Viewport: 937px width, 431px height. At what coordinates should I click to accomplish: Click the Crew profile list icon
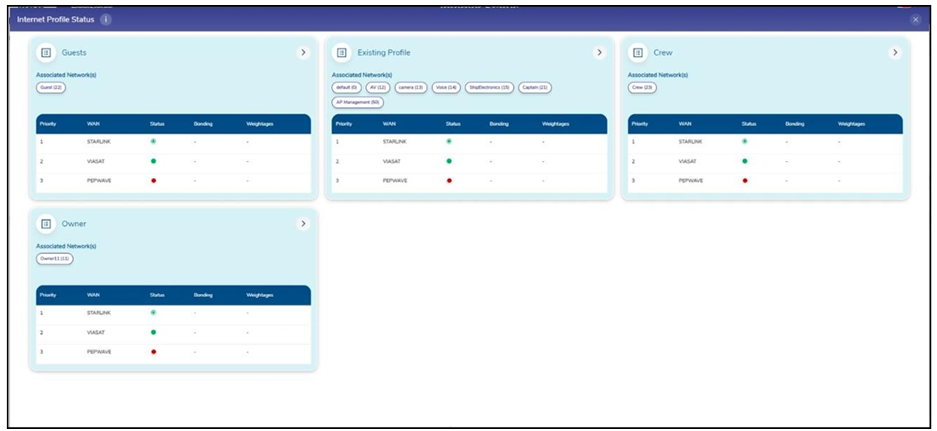click(x=637, y=53)
